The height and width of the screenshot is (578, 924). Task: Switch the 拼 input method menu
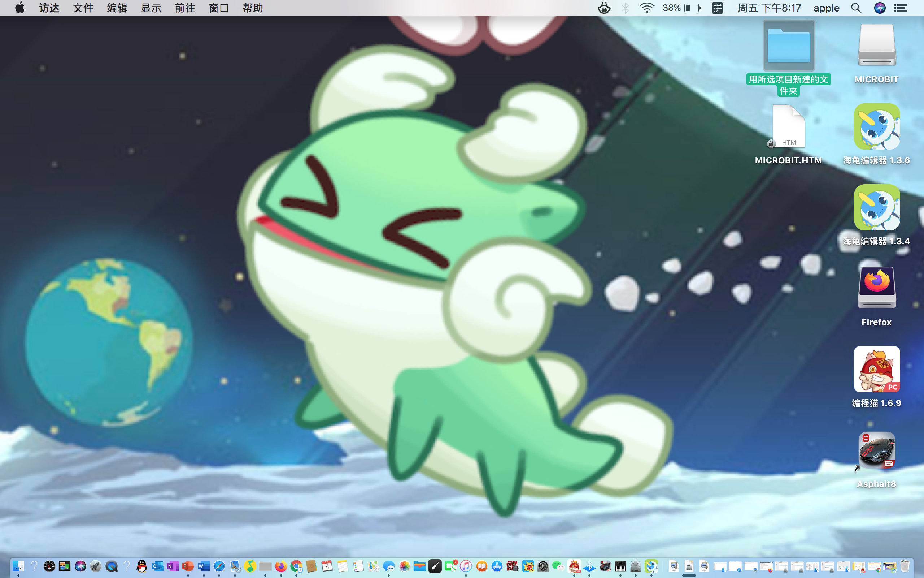(x=718, y=8)
